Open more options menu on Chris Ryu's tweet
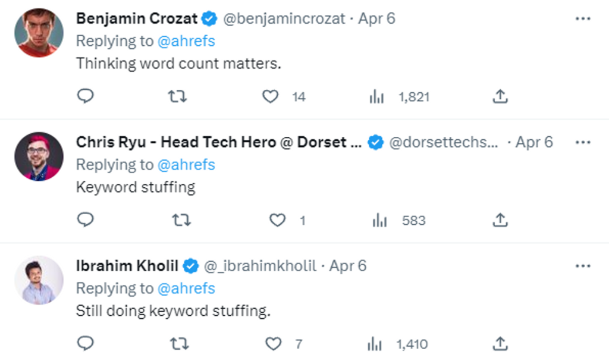Screen dimensions: 609x364 tap(583, 142)
